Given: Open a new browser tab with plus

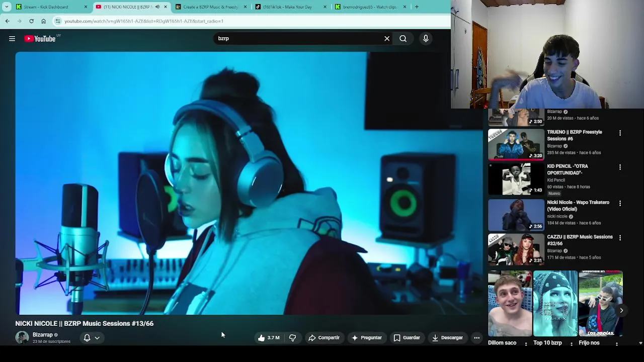Looking at the screenshot, I should 417,7.
